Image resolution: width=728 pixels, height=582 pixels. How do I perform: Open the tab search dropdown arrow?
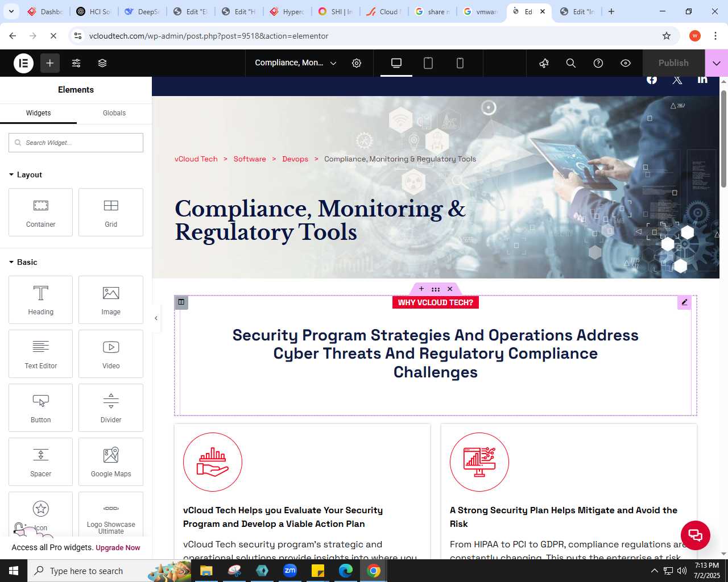click(11, 11)
